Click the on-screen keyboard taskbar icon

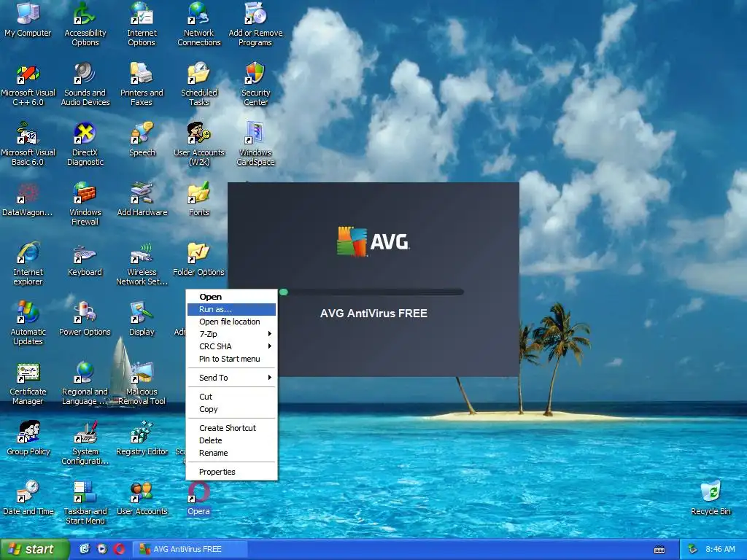click(x=659, y=550)
